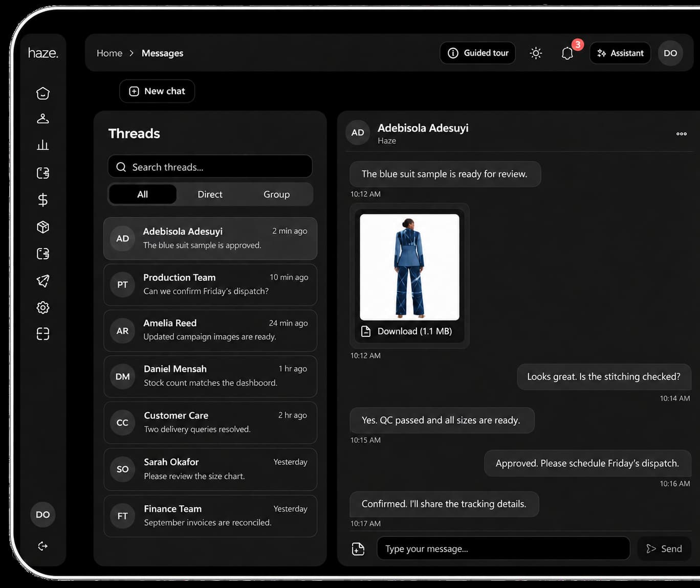Open the blue suit image thumbnail
The image size is (700, 588).
pyautogui.click(x=410, y=267)
